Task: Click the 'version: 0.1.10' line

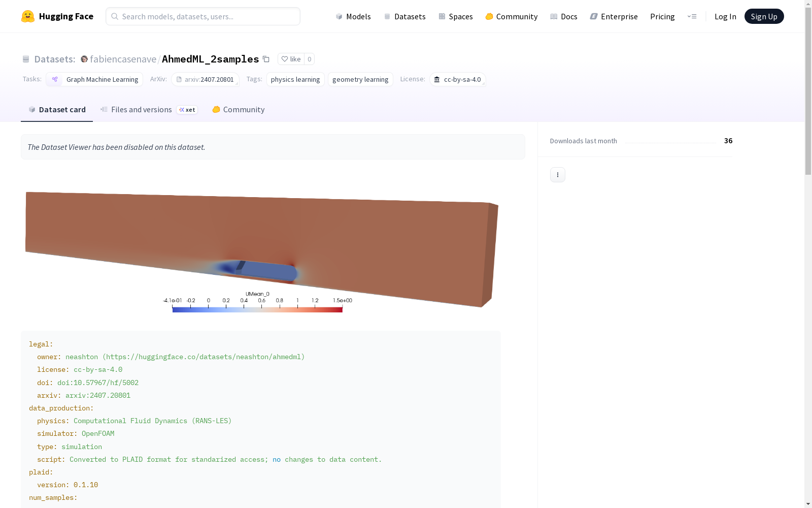Action: [x=67, y=485]
